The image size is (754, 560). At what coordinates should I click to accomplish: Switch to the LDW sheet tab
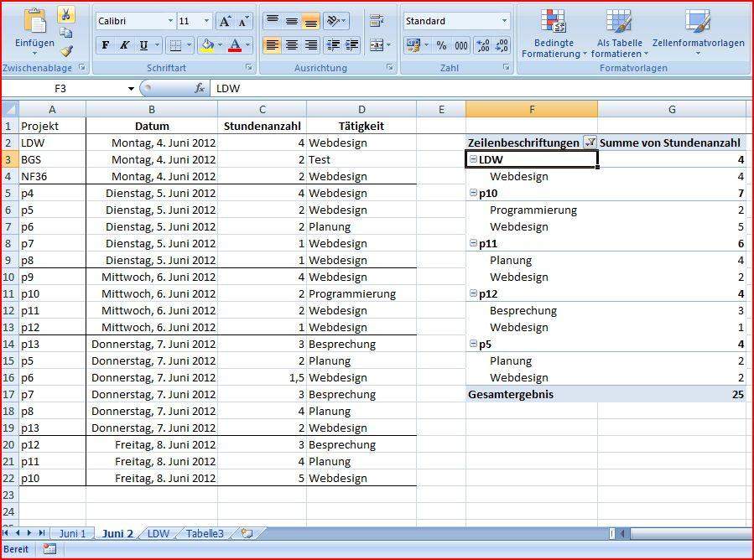(158, 533)
